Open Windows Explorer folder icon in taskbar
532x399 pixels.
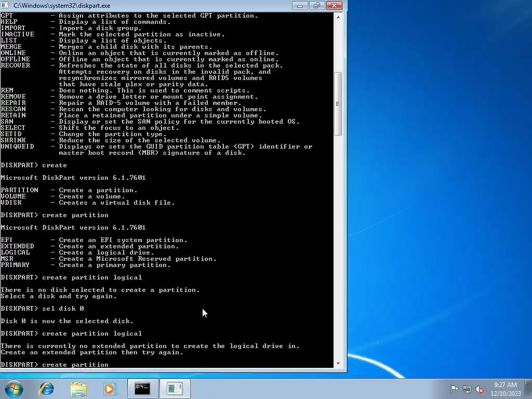(78, 389)
